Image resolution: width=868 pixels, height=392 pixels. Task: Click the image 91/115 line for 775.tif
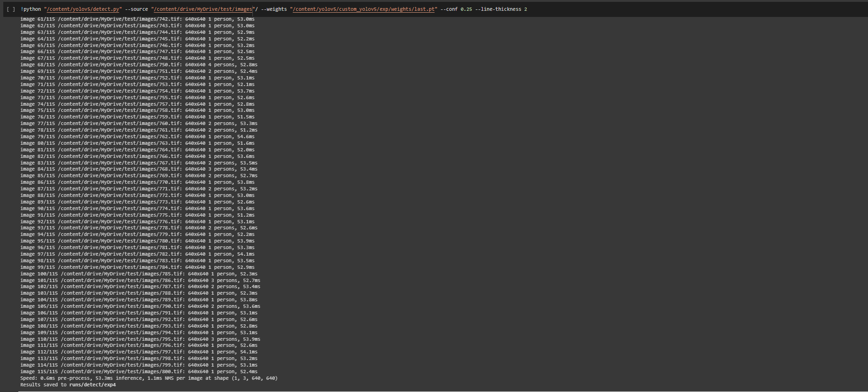pyautogui.click(x=137, y=215)
